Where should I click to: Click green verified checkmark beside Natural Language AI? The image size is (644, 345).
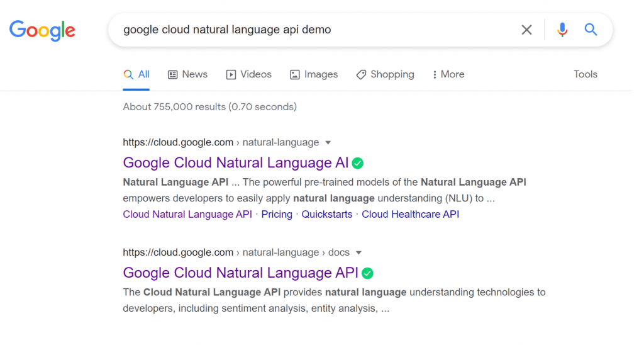click(358, 163)
